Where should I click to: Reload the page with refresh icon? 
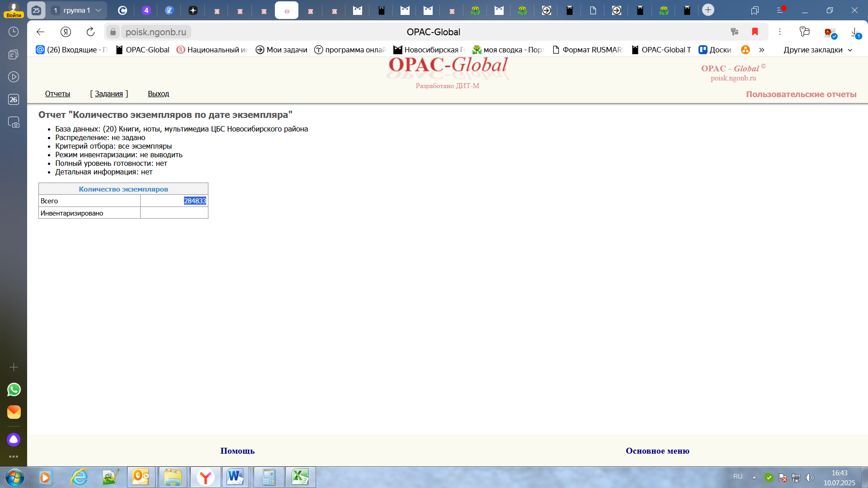(x=90, y=32)
